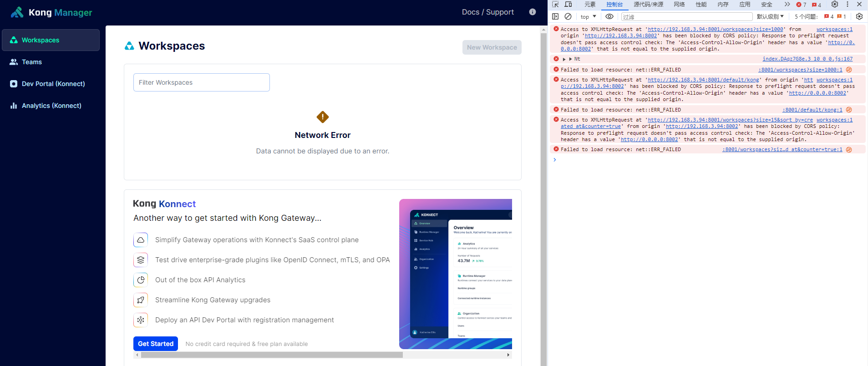Open the 内存 tab
Viewport: 868px width, 366px height.
(723, 5)
